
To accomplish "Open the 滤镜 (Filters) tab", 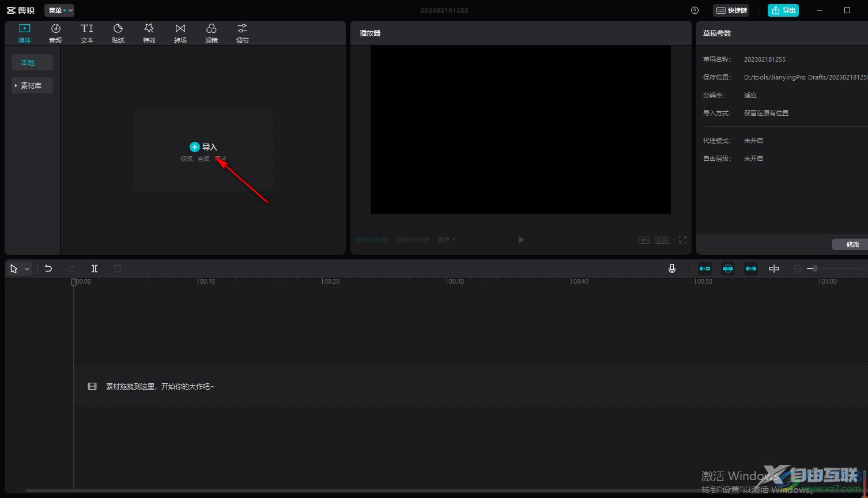I will [x=211, y=33].
